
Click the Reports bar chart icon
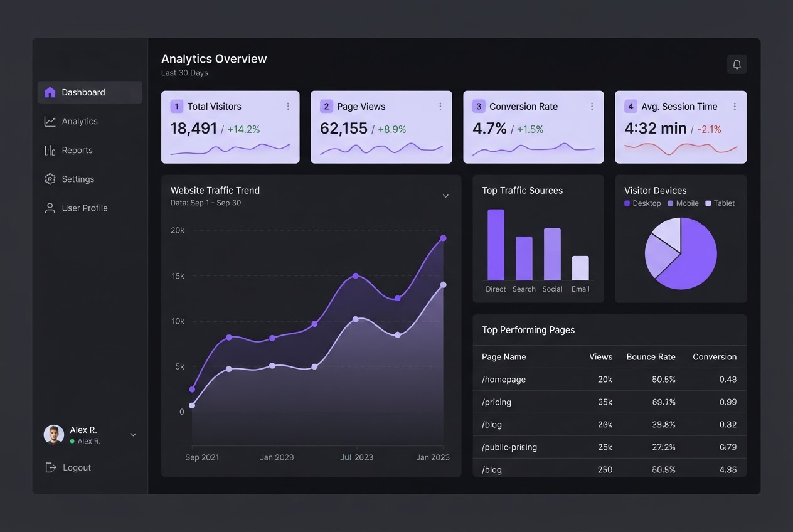[50, 150]
